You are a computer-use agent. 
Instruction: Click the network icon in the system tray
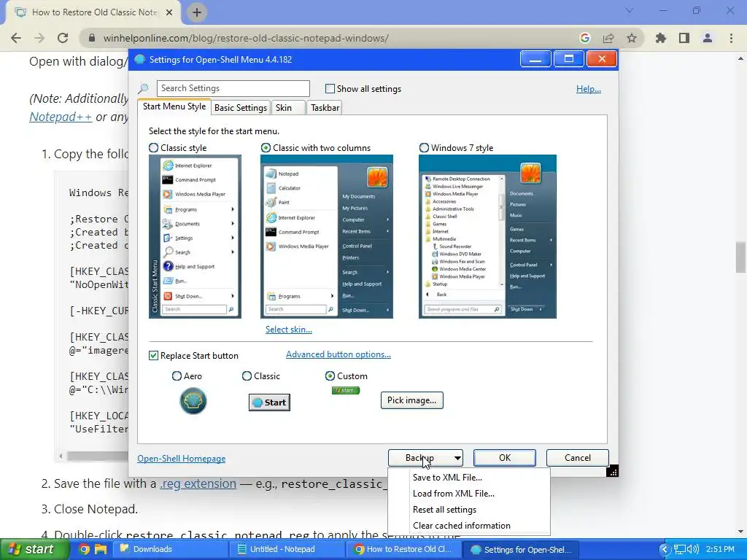(x=680, y=549)
